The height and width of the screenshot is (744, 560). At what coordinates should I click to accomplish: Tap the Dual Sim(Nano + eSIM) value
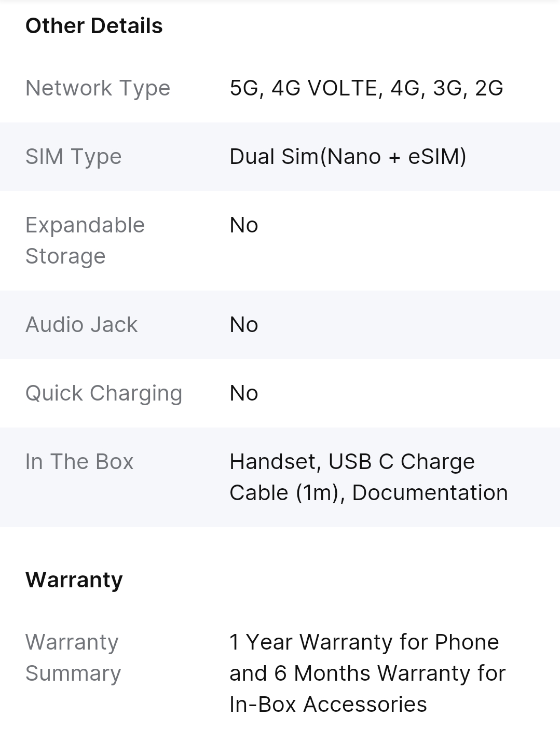pyautogui.click(x=348, y=157)
